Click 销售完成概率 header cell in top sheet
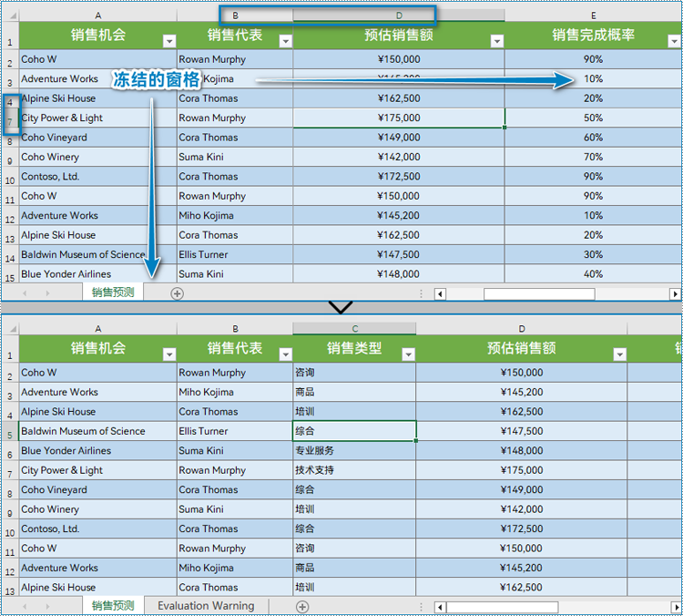Viewport: 683px width, 616px height. coord(593,36)
